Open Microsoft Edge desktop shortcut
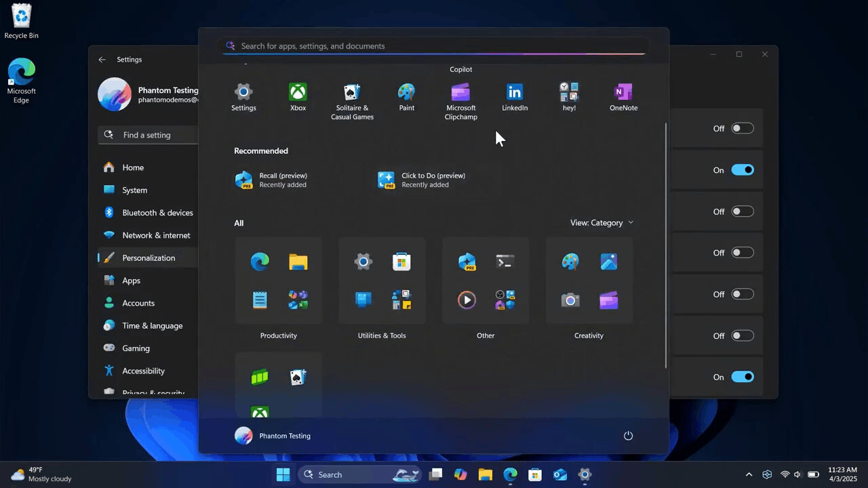The height and width of the screenshot is (488, 868). [x=21, y=81]
